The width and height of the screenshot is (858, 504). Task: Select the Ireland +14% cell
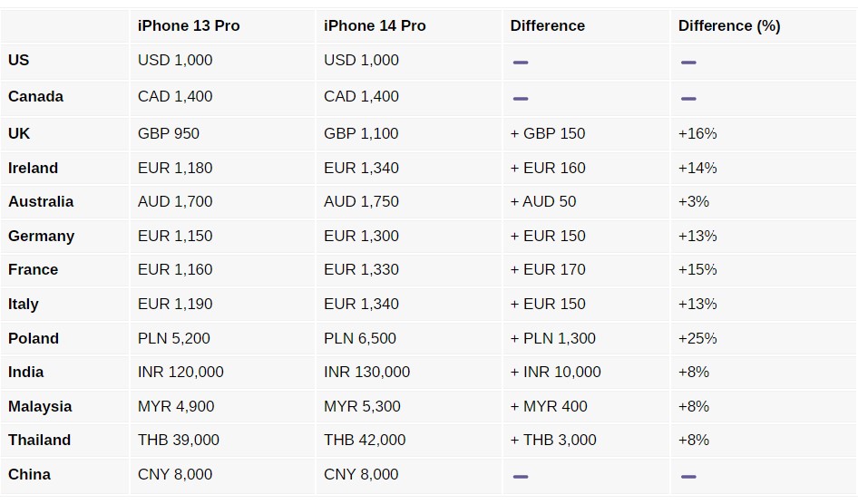coord(697,168)
